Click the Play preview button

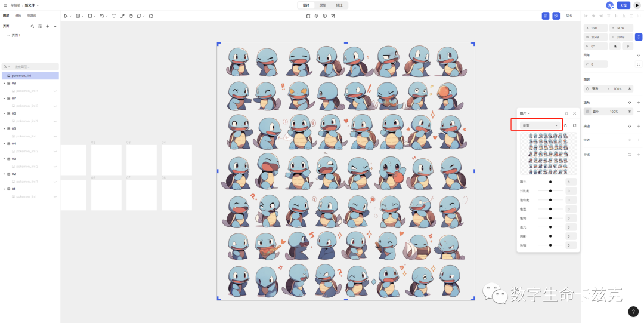point(638,5)
